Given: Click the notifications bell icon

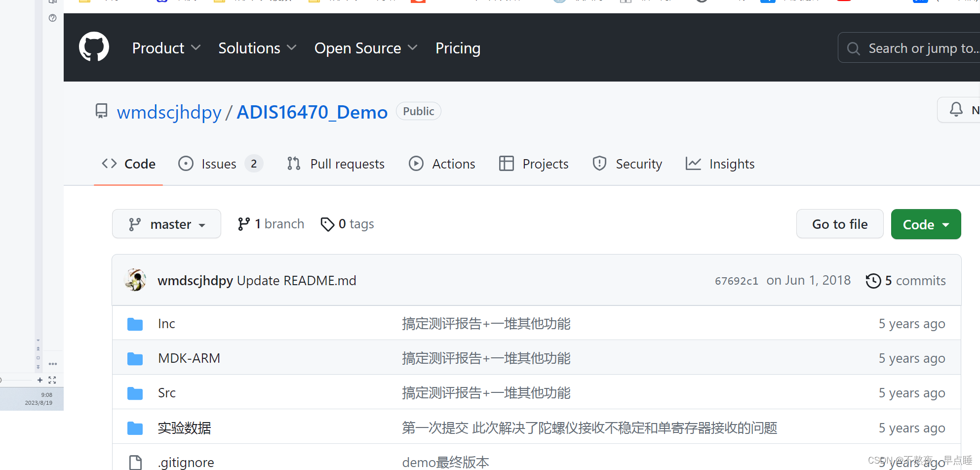Looking at the screenshot, I should click(x=956, y=109).
